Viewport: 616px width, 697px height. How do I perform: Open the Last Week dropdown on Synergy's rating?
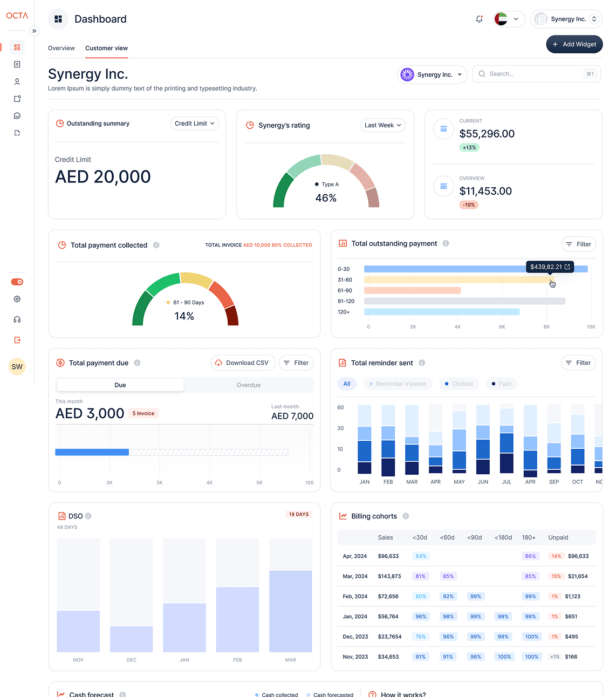[382, 125]
